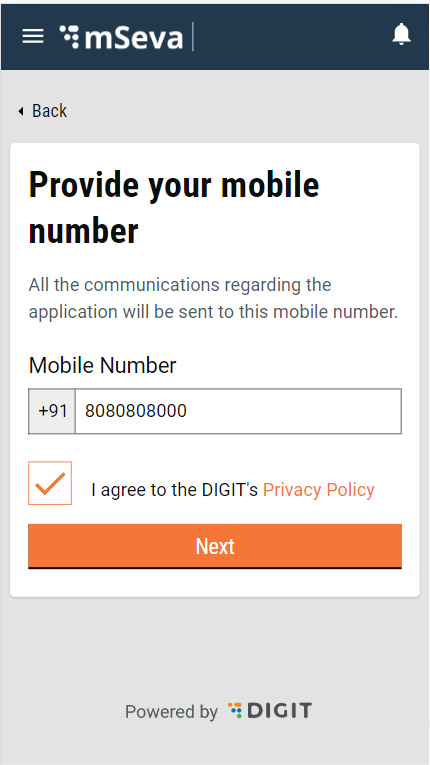Screen dimensions: 430x765
Task: Click the "Provide your mobile number" heading
Action: (x=174, y=207)
